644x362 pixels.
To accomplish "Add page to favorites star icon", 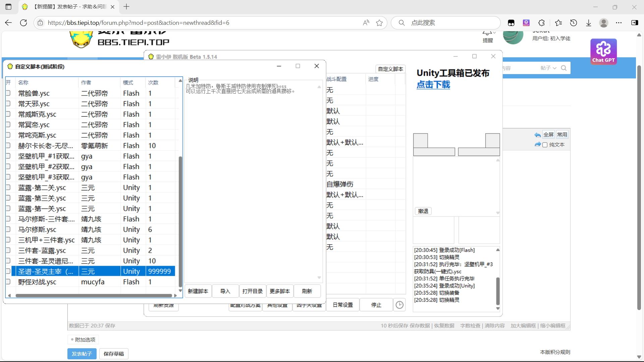I will [379, 23].
